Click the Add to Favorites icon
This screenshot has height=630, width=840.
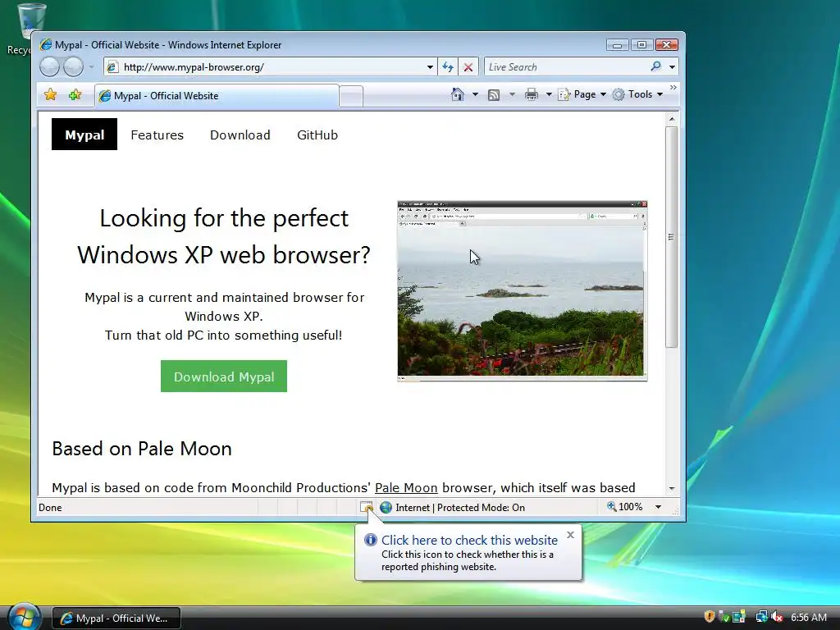pyautogui.click(x=75, y=95)
